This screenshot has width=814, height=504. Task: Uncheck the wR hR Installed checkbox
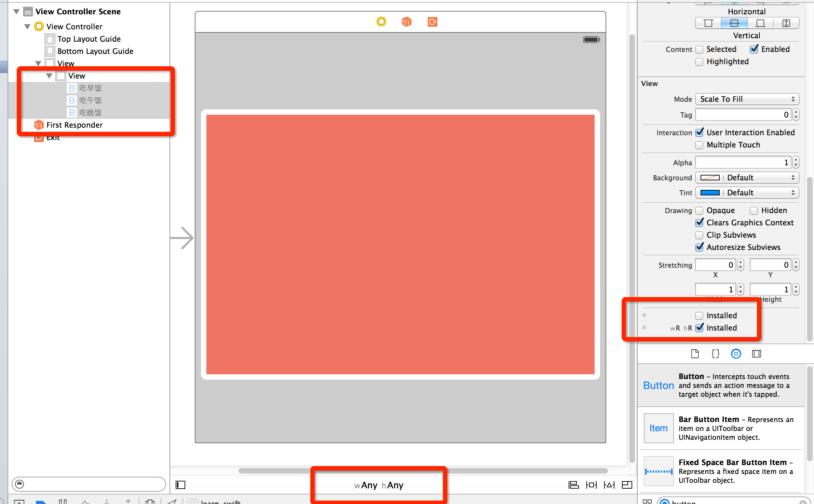pyautogui.click(x=700, y=327)
